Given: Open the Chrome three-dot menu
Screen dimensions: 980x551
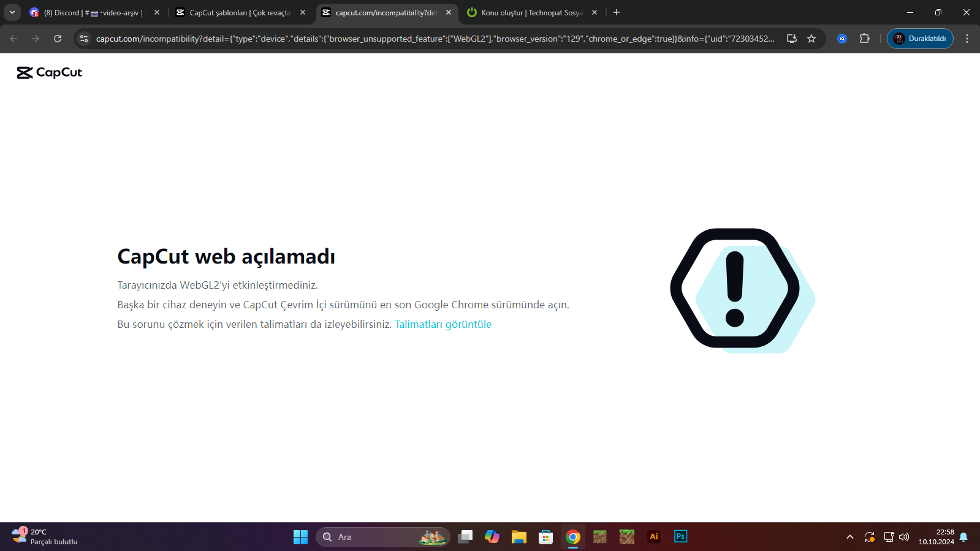Looking at the screenshot, I should coord(967,39).
